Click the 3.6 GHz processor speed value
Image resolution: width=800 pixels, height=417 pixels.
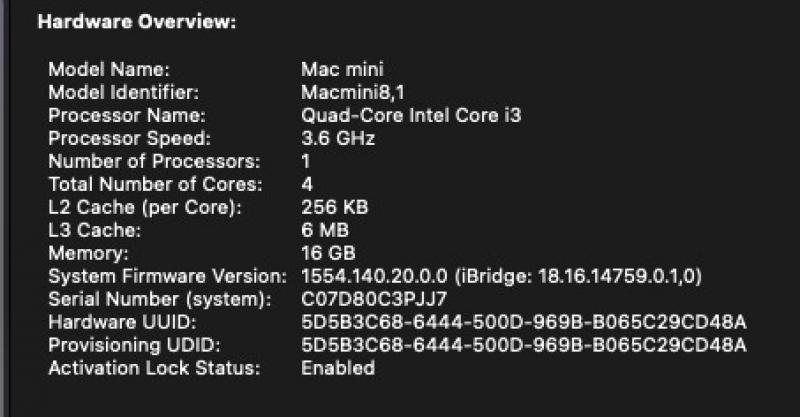(x=338, y=138)
